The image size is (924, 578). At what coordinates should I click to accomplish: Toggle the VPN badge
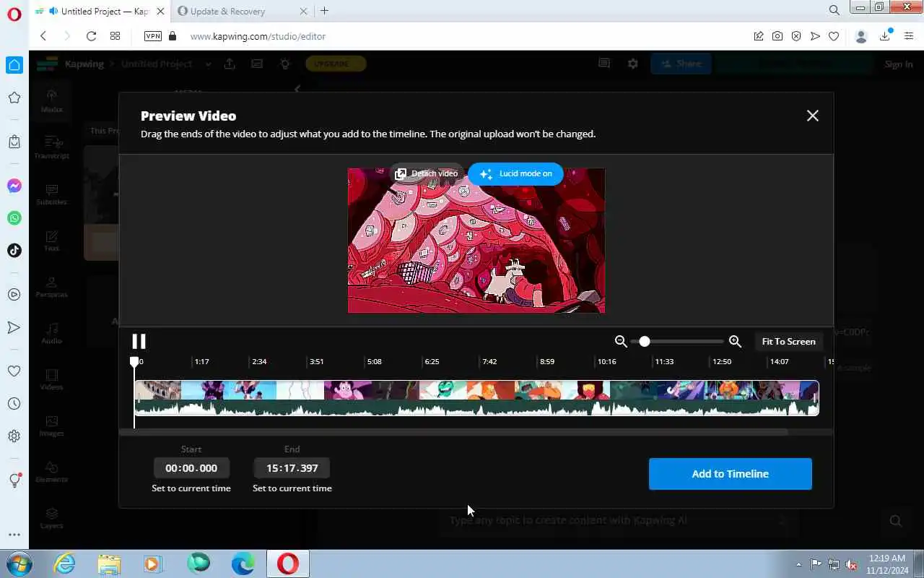152,36
